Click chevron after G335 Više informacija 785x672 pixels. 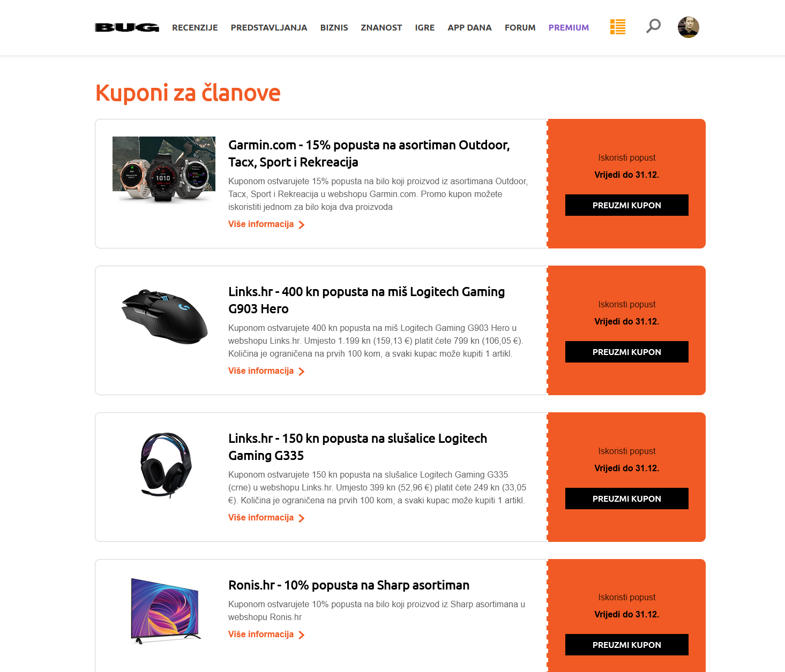click(302, 518)
